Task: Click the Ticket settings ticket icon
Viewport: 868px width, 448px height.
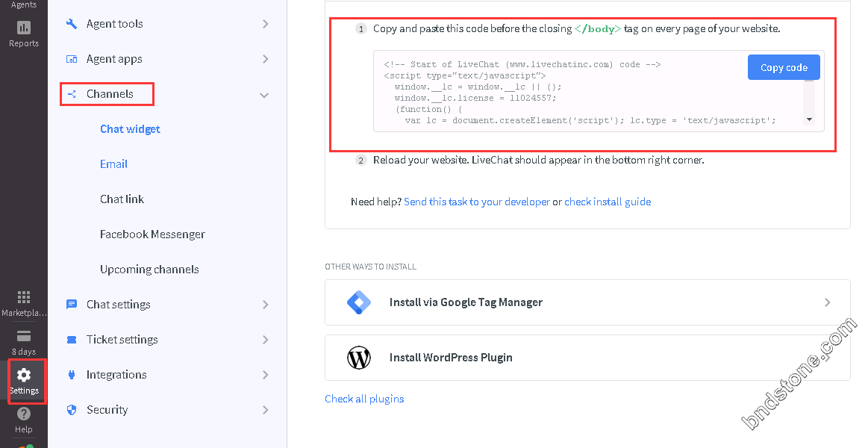Action: coord(72,340)
